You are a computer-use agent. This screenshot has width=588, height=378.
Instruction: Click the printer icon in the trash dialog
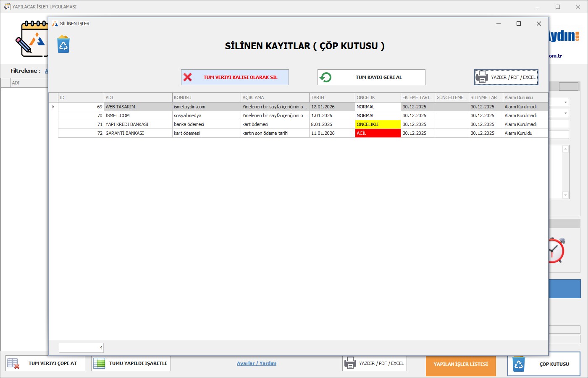482,77
